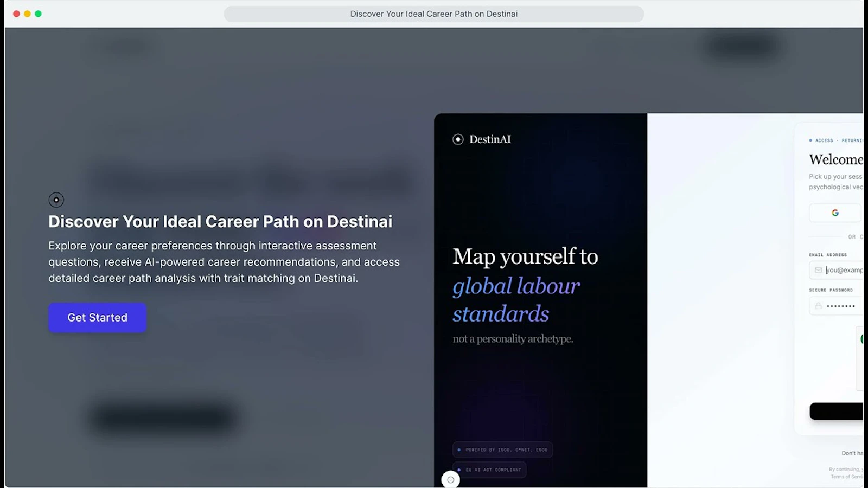
Task: Click the black submit button on the login card
Action: pyautogui.click(x=837, y=411)
